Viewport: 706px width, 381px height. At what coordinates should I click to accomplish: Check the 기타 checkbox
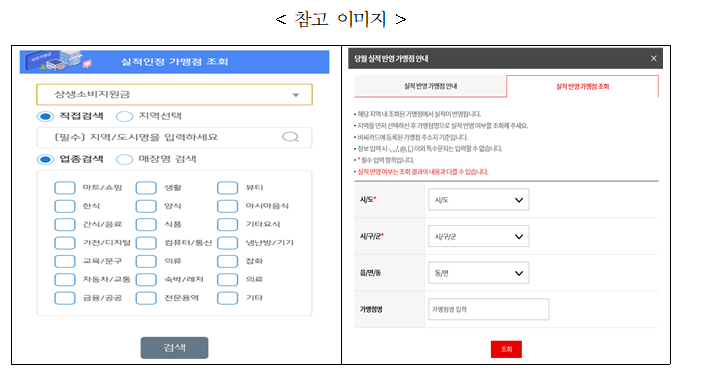click(x=227, y=298)
